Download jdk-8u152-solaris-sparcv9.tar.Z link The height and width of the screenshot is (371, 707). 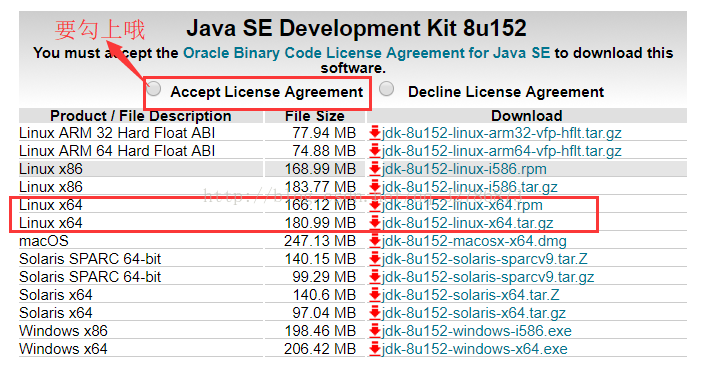coord(485,259)
